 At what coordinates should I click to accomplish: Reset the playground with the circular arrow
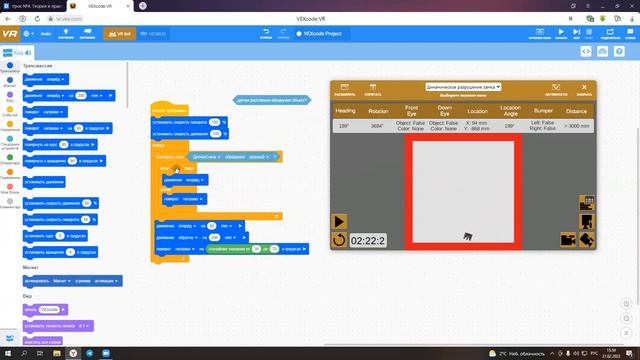click(x=339, y=240)
